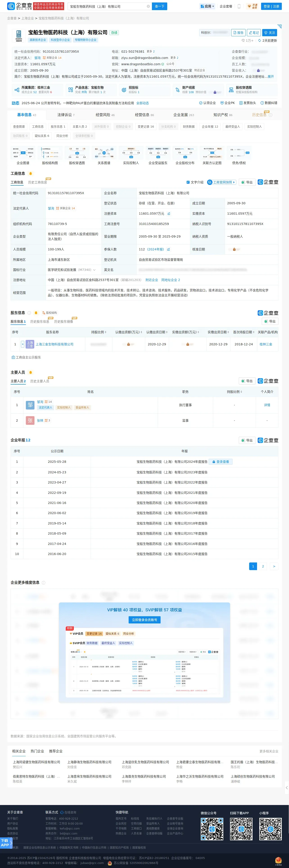Toggle the bell alert beside 工商信息
Screen dimensions: 289x868
30,173
